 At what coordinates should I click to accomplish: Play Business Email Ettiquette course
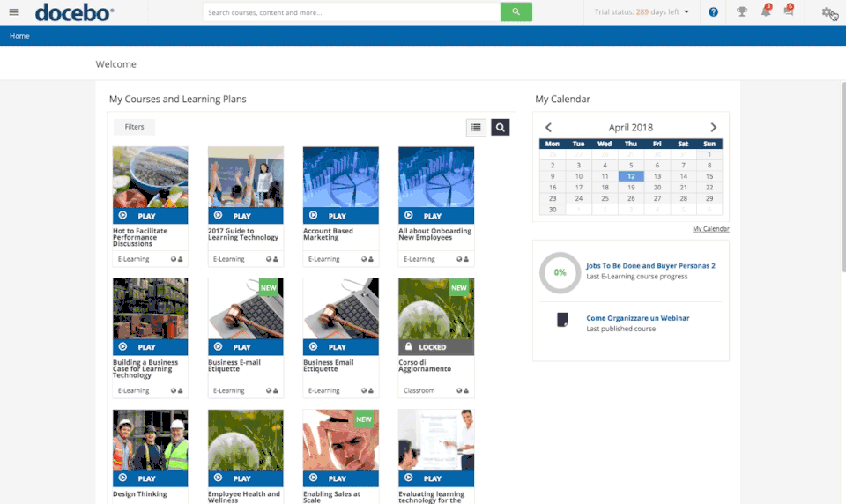coord(340,347)
